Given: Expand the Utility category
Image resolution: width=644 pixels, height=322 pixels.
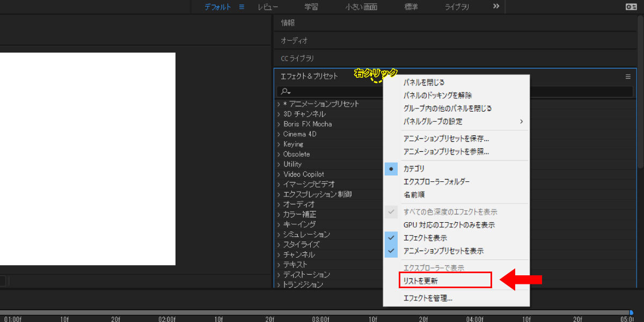Looking at the screenshot, I should point(279,164).
